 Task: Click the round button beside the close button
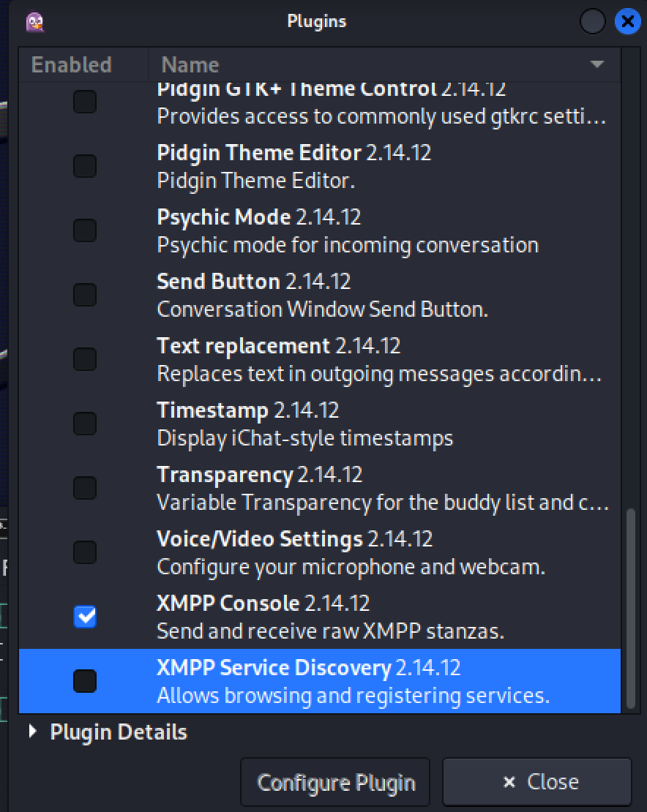coord(591,22)
